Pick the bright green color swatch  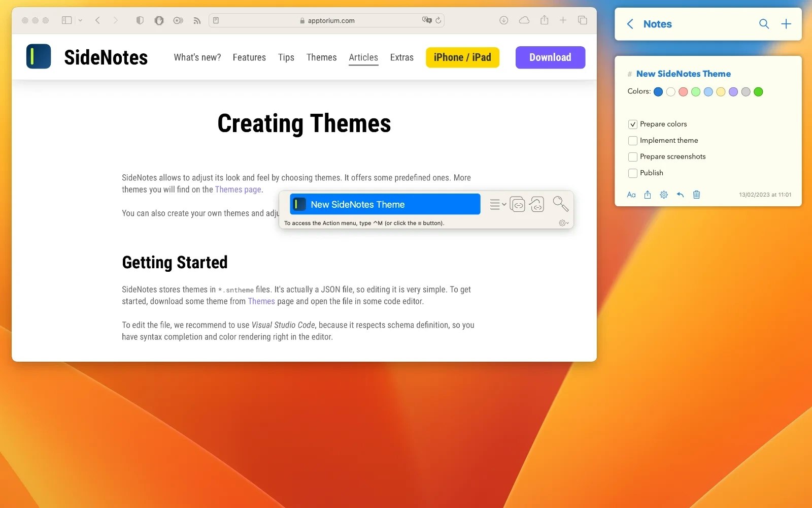tap(758, 92)
